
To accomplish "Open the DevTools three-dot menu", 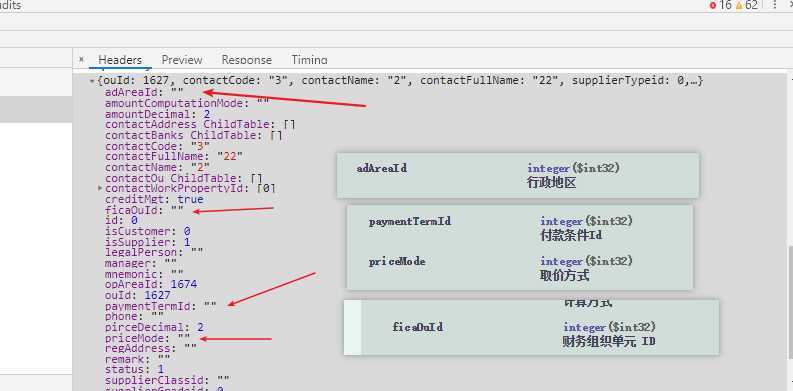I will point(775,5).
